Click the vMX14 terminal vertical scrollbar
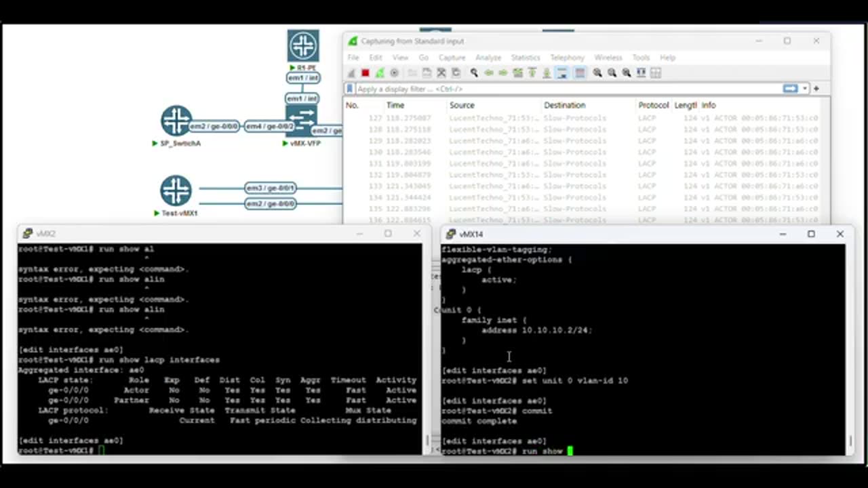This screenshot has height=488, width=868. [x=850, y=349]
